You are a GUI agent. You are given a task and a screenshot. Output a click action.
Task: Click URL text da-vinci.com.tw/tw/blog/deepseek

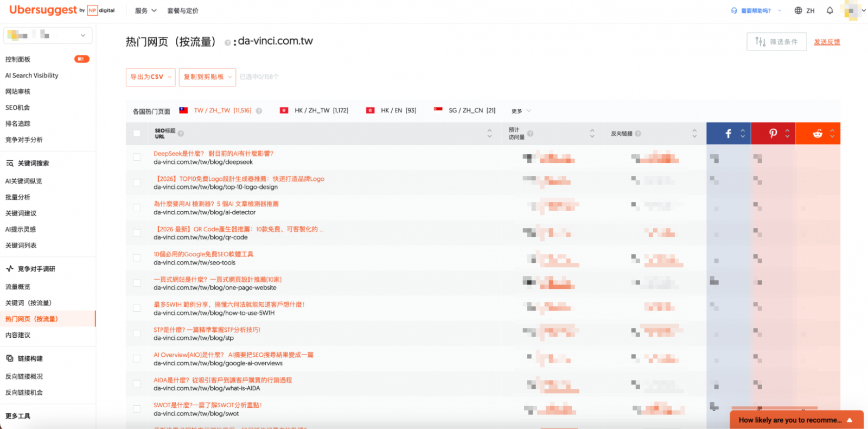pyautogui.click(x=203, y=162)
